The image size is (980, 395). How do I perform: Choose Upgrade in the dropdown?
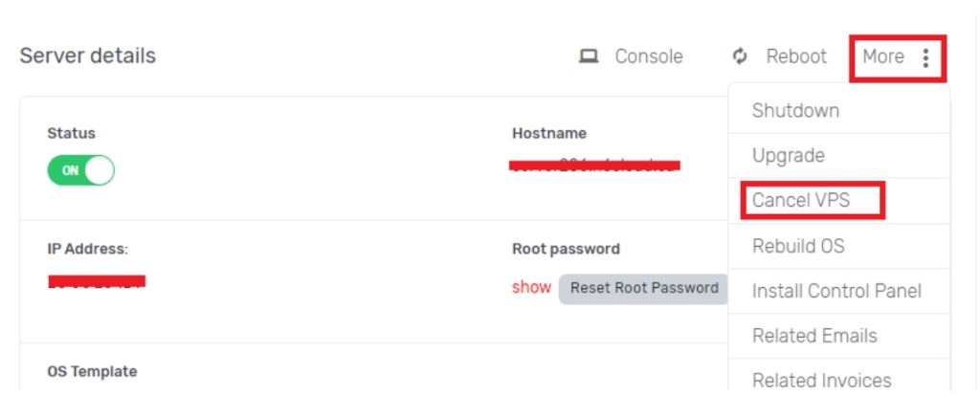789,156
